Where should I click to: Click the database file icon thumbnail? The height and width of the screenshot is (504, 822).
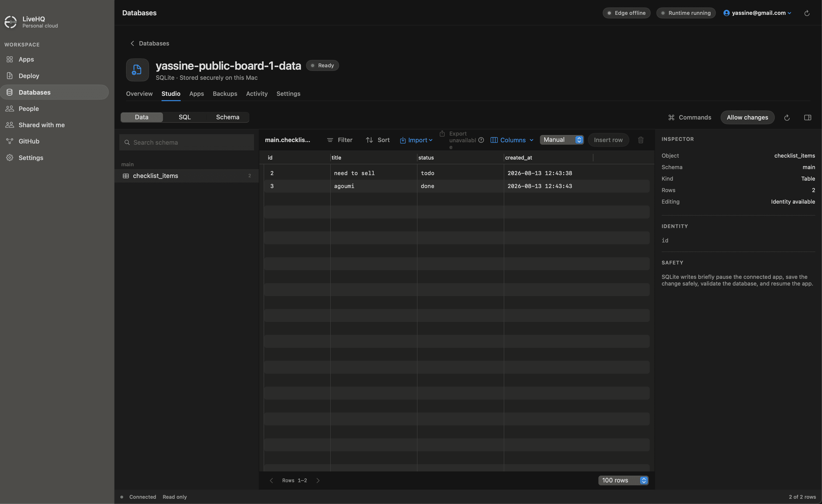pos(137,70)
